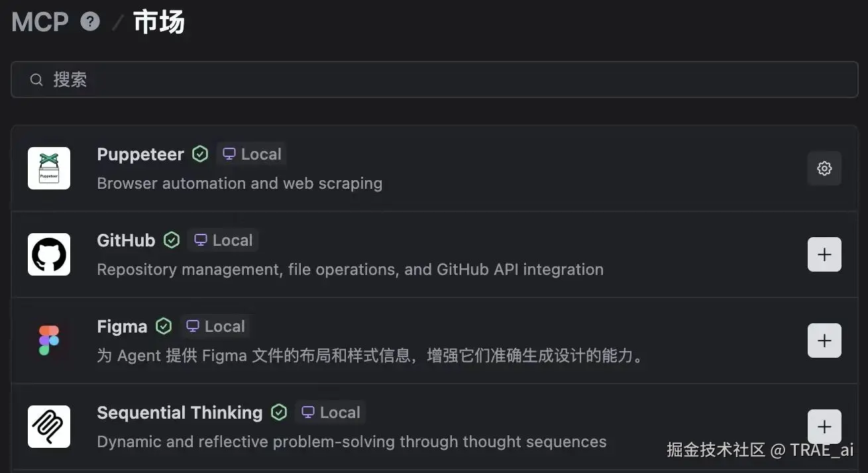Open the Figma server title
The width and height of the screenshot is (868, 473).
point(122,327)
